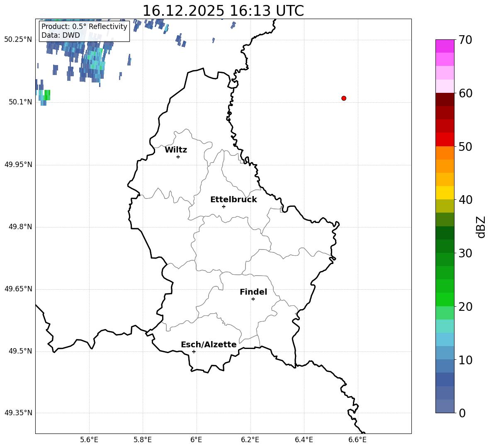Click the Esch/Alzette label
The width and height of the screenshot is (491, 448).
(209, 344)
